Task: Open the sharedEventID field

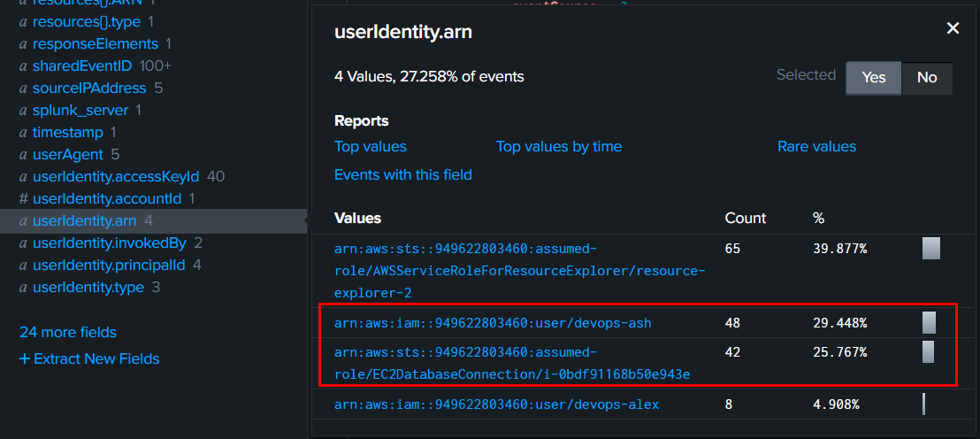Action: click(81, 66)
